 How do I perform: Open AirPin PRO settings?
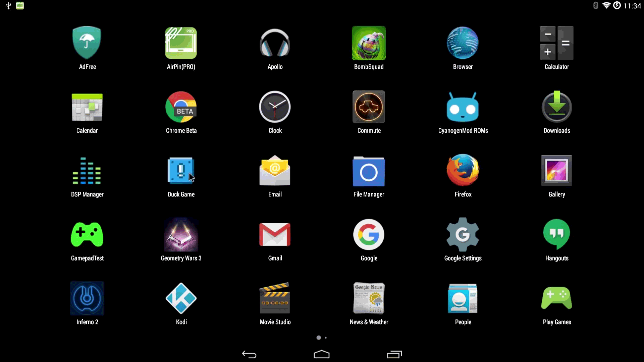click(181, 43)
